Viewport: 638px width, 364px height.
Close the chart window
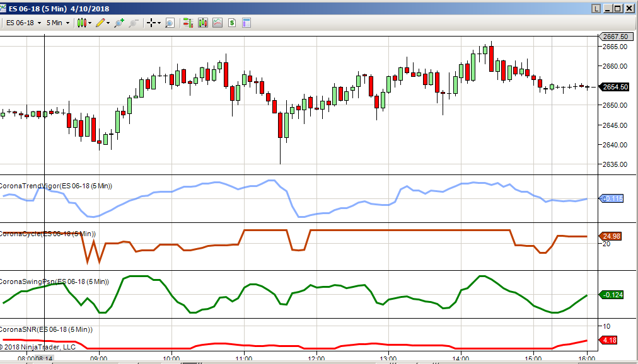[x=629, y=8]
